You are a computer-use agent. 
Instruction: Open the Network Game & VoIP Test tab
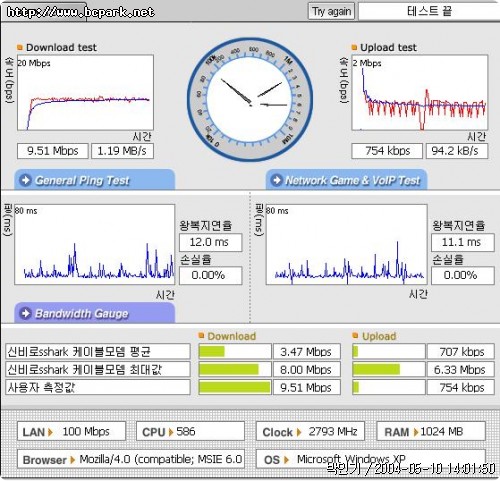(346, 180)
